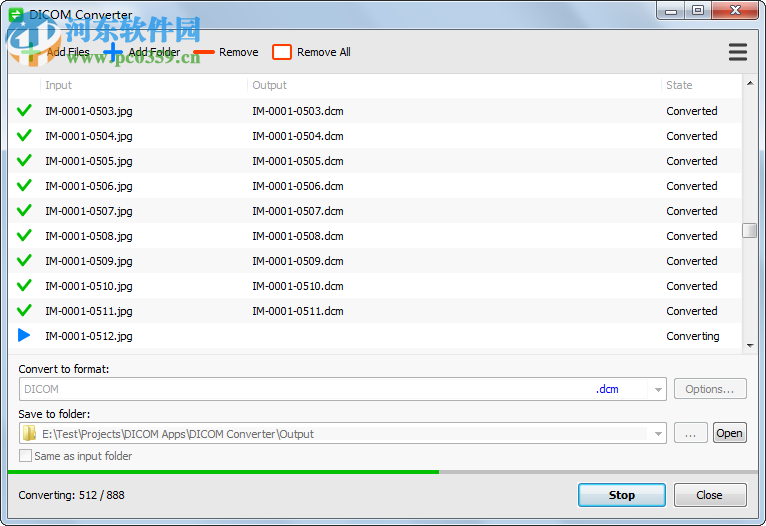Click the green checkmark for IM-0001-0507.jpg

point(24,210)
